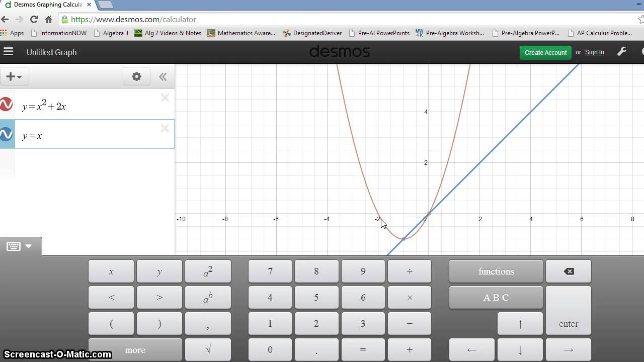The height and width of the screenshot is (362, 644).
Task: Tap the multiply key
Action: tap(410, 298)
